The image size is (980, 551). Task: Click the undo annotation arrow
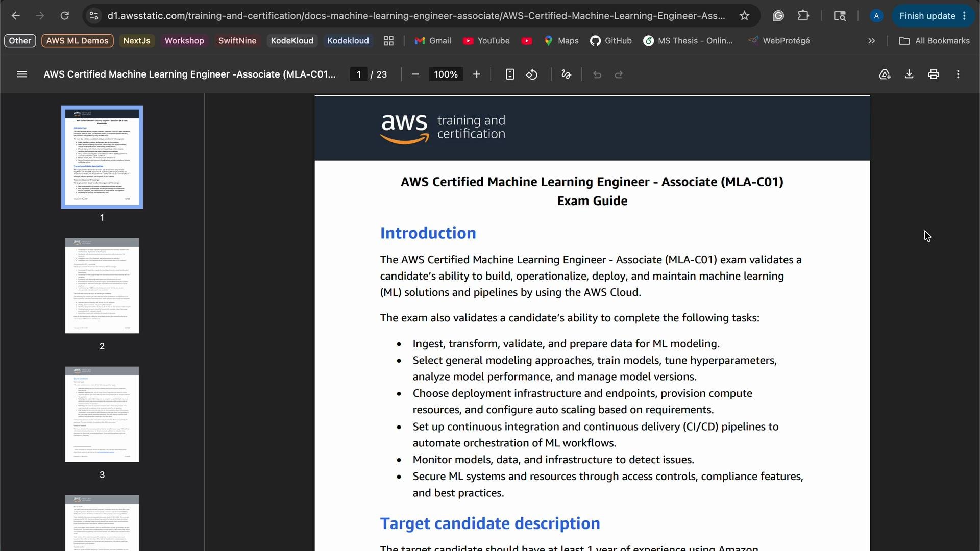click(597, 74)
